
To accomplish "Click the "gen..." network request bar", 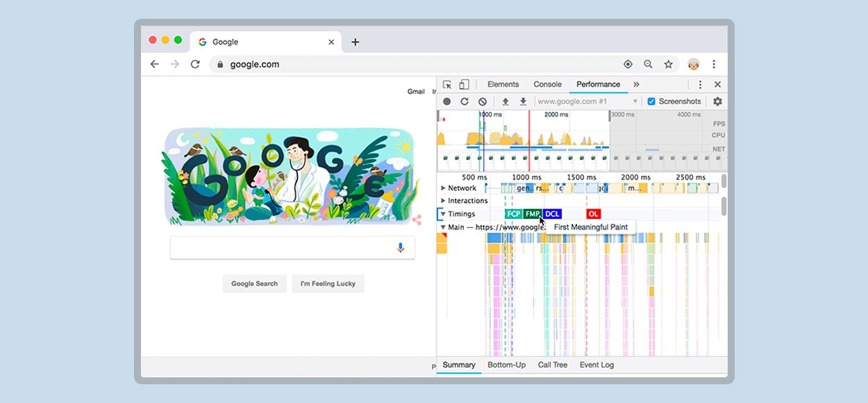I will [x=524, y=188].
